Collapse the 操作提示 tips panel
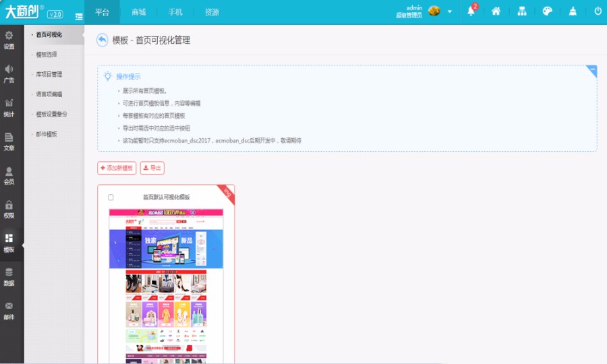 (x=591, y=69)
